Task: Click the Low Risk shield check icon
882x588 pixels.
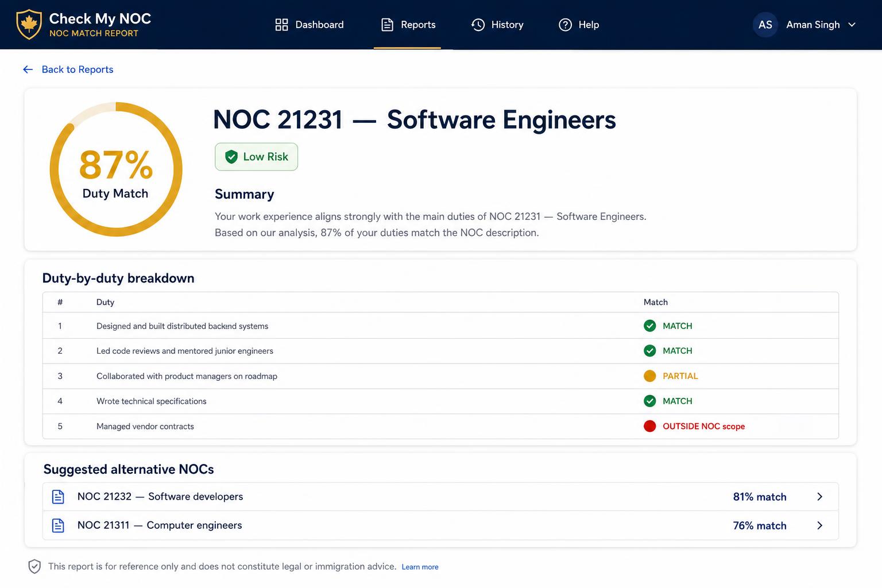Action: click(x=231, y=157)
